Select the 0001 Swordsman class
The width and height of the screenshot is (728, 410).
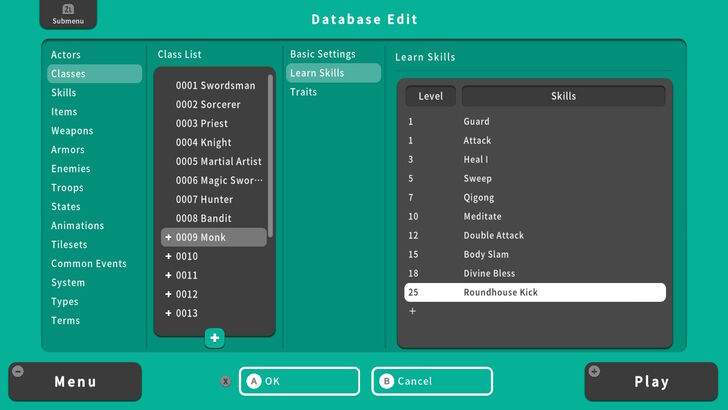[215, 86]
